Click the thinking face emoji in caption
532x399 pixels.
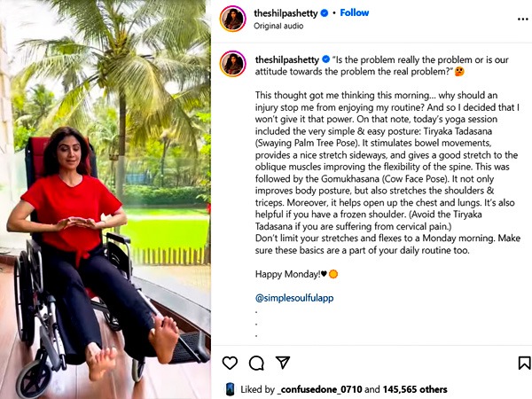(x=459, y=72)
